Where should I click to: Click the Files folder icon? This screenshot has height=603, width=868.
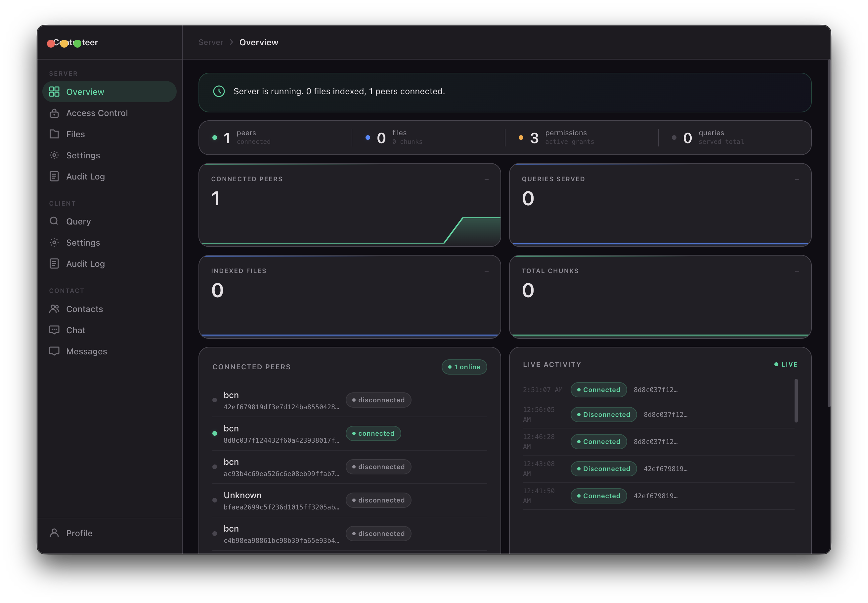[54, 134]
